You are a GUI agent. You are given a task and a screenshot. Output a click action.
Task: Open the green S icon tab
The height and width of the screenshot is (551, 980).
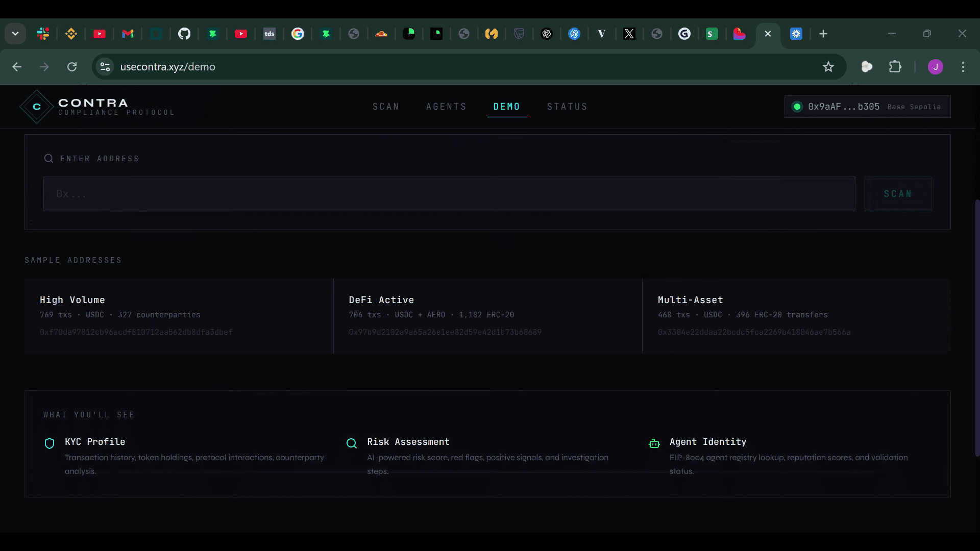(x=712, y=34)
